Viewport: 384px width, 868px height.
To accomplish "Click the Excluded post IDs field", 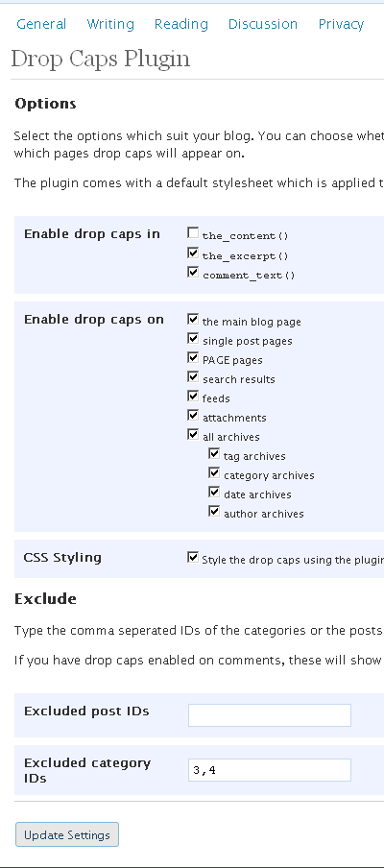I will click(x=270, y=715).
